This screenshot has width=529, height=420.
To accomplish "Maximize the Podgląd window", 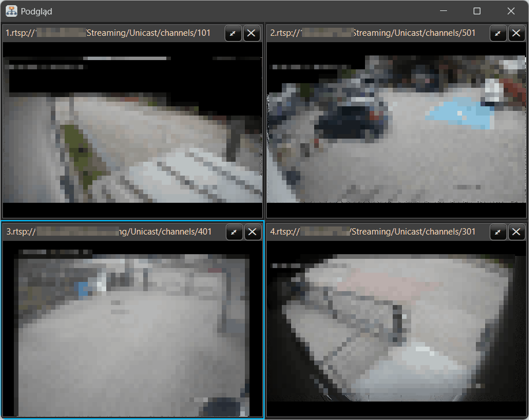I will tap(477, 11).
